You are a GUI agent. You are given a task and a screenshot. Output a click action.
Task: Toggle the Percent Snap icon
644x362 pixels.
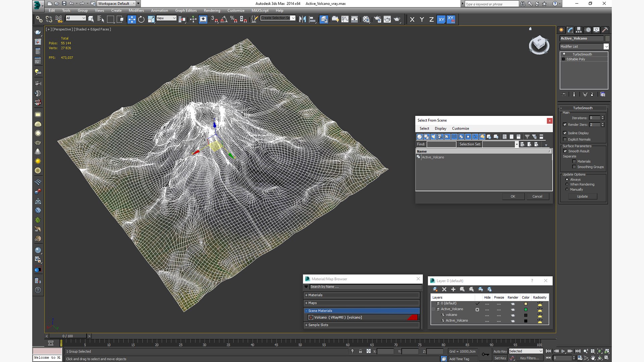[x=234, y=19]
